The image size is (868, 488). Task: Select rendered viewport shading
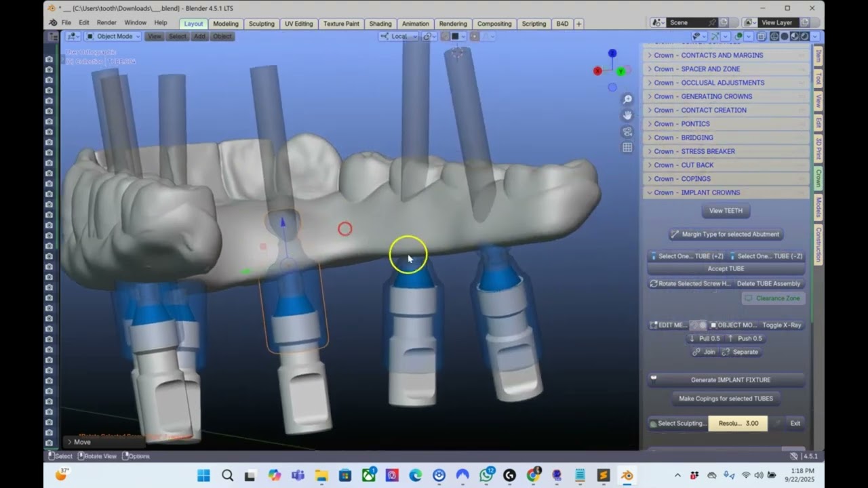point(804,37)
